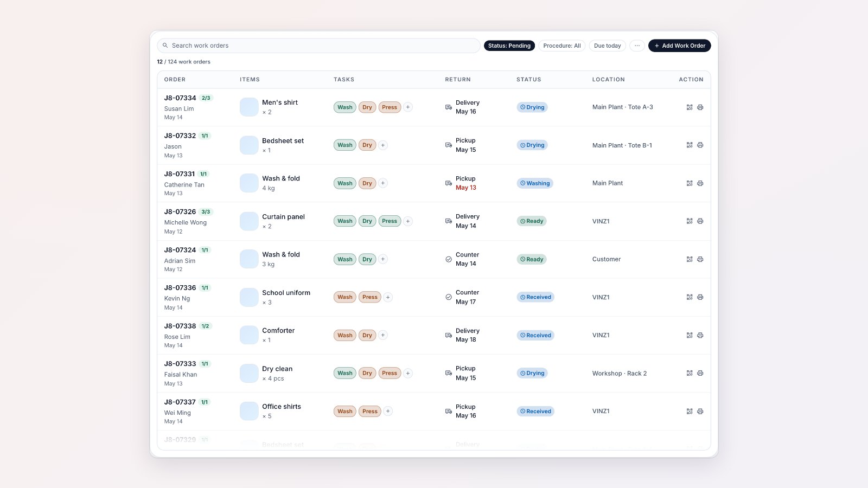Open the more filters ellipsis menu
Screen dimensions: 868x488
tap(637, 46)
